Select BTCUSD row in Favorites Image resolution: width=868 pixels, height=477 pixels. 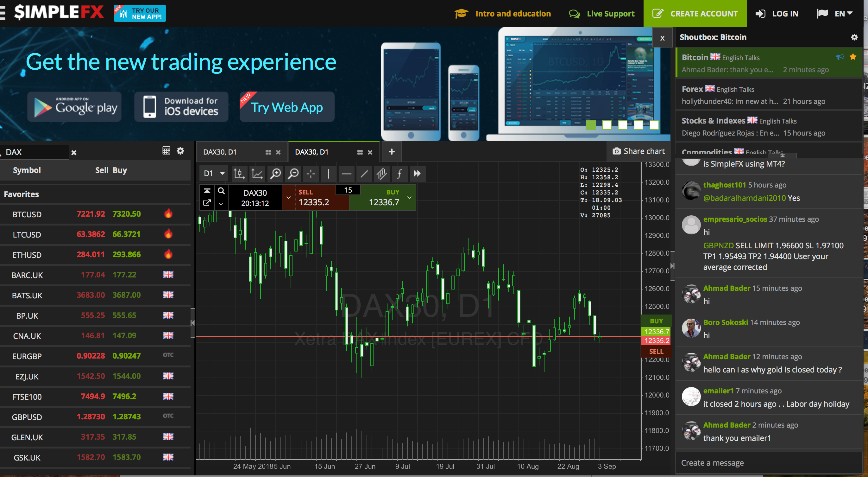95,214
